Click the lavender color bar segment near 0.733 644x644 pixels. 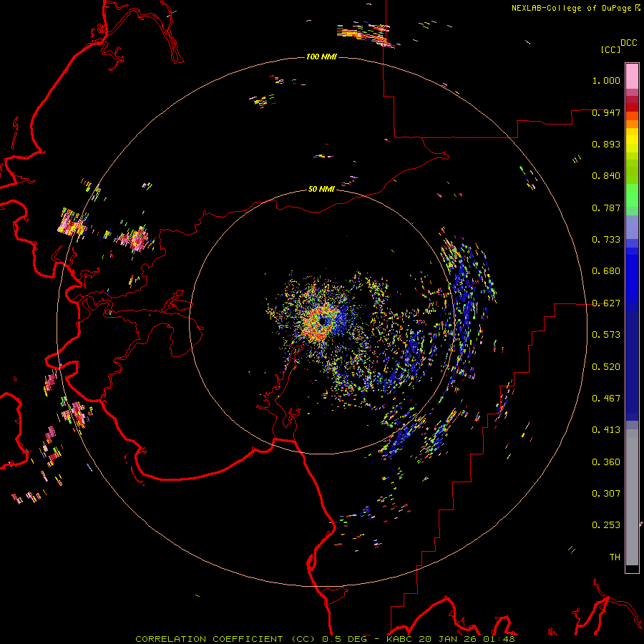coord(632,228)
